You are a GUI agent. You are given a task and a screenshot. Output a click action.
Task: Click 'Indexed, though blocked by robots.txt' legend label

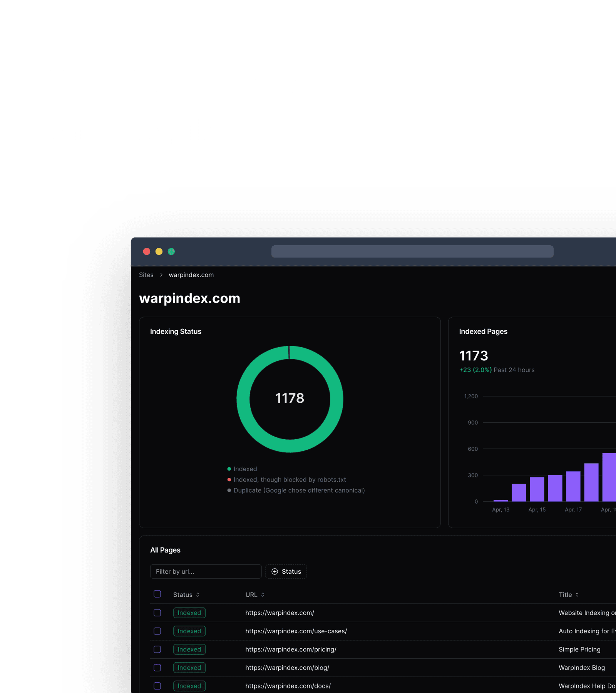(290, 480)
